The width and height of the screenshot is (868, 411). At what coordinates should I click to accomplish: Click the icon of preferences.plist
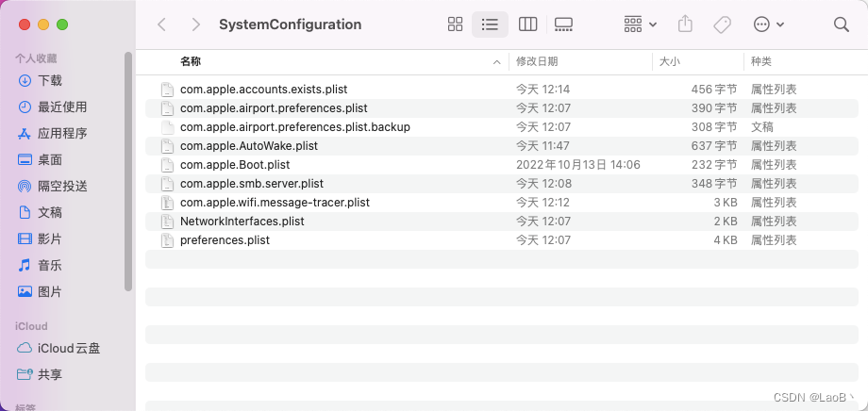click(x=167, y=239)
